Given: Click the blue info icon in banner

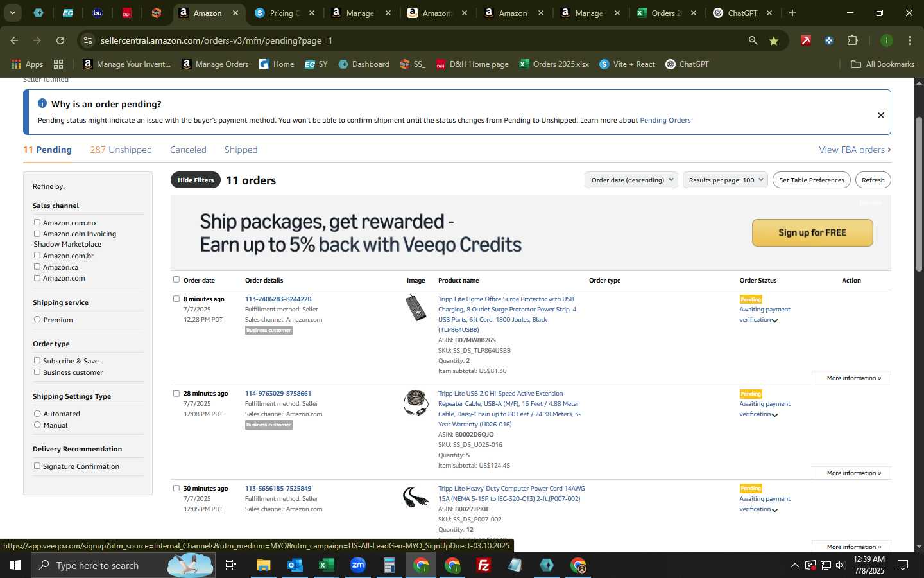Looking at the screenshot, I should click(x=42, y=103).
